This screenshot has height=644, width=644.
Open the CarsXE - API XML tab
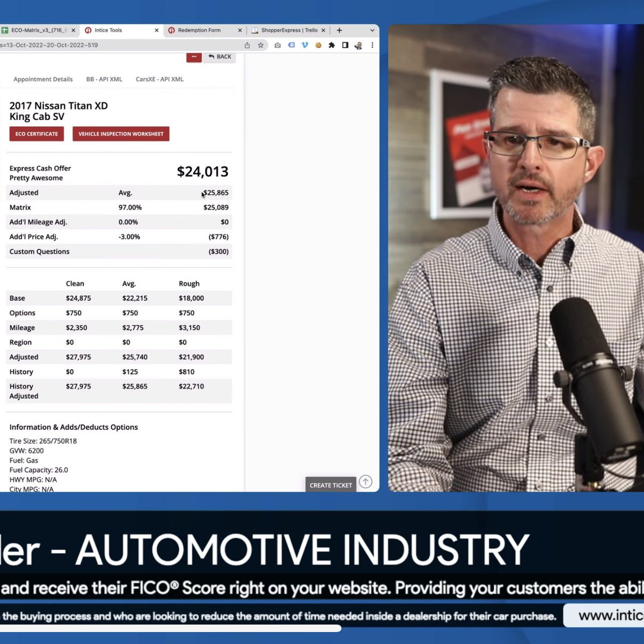click(159, 79)
